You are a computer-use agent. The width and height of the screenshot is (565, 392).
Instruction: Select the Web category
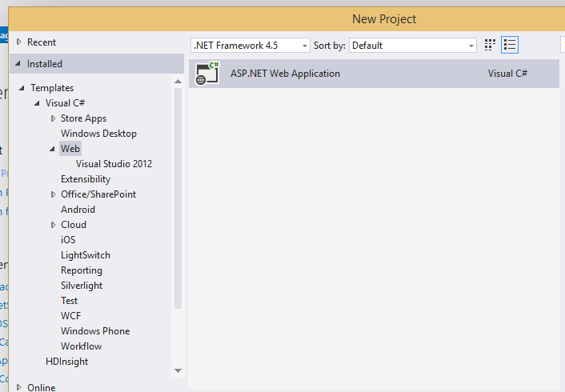(x=70, y=149)
